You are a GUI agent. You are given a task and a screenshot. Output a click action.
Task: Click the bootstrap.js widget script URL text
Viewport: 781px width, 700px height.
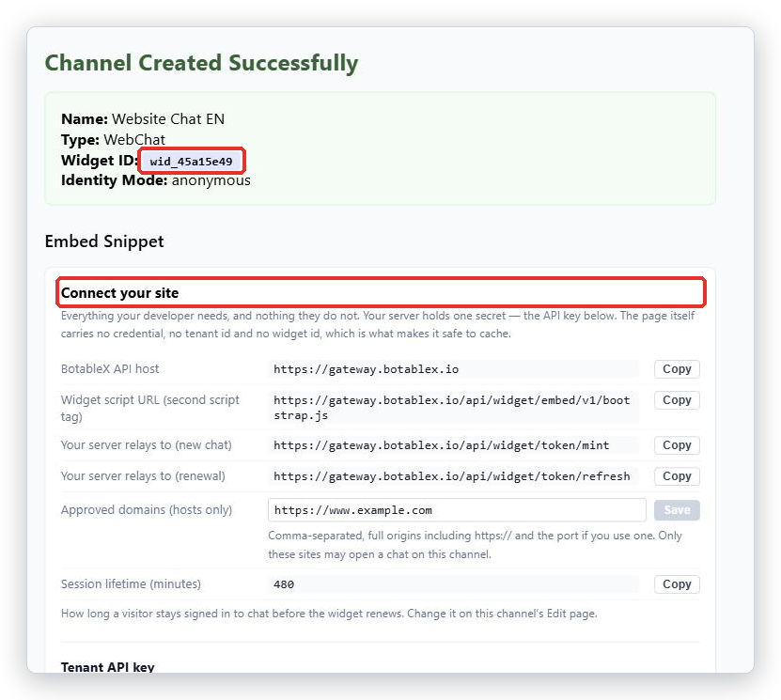[452, 408]
